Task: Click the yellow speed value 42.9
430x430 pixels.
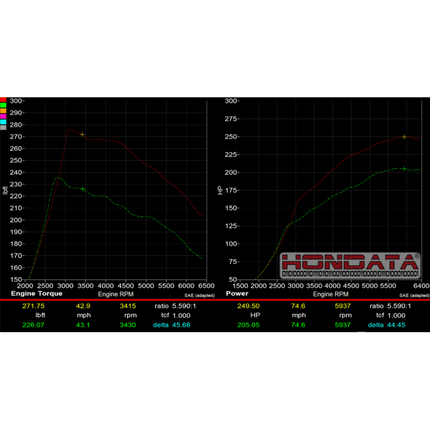Action: (x=83, y=306)
